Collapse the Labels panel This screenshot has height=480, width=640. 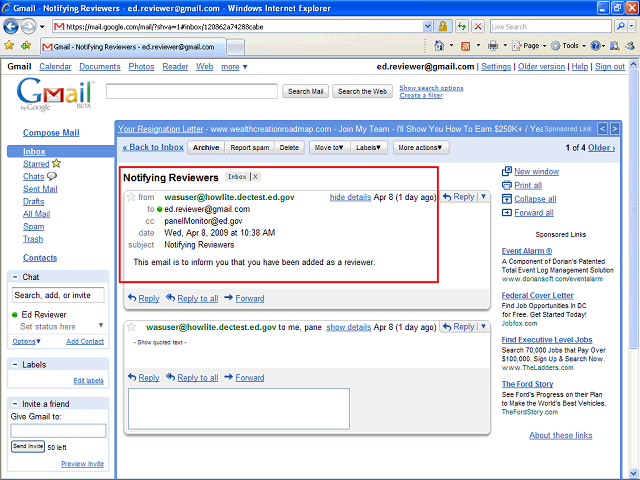[15, 365]
